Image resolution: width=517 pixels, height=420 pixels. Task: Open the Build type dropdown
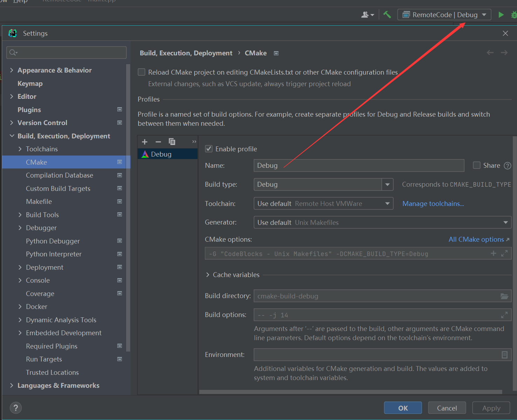(387, 185)
